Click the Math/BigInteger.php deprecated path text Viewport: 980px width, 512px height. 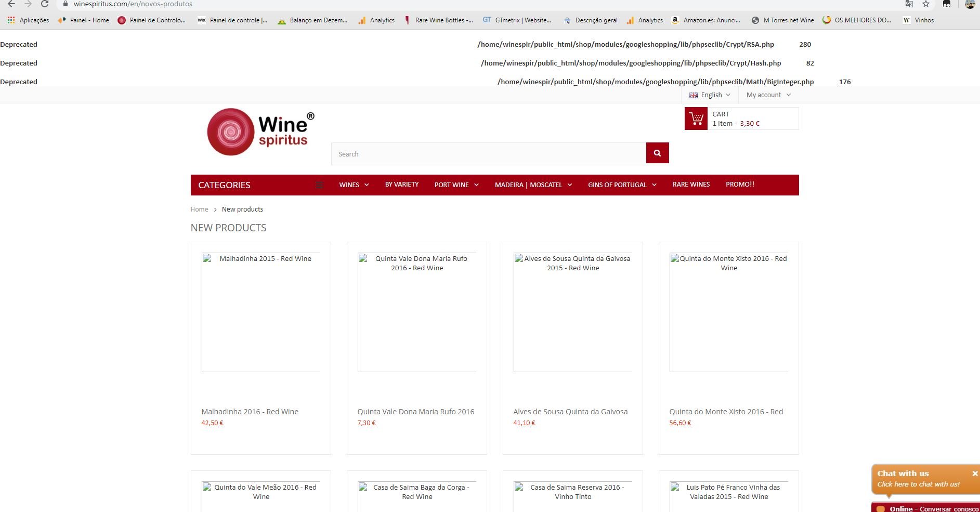coord(656,82)
